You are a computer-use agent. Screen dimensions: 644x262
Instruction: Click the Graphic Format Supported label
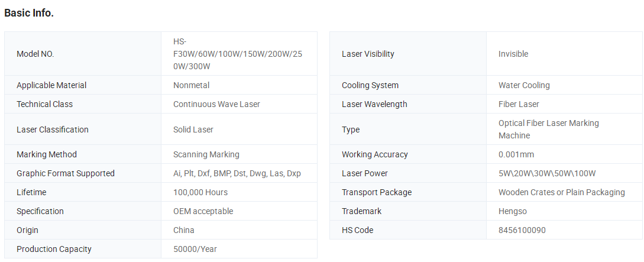click(x=65, y=173)
